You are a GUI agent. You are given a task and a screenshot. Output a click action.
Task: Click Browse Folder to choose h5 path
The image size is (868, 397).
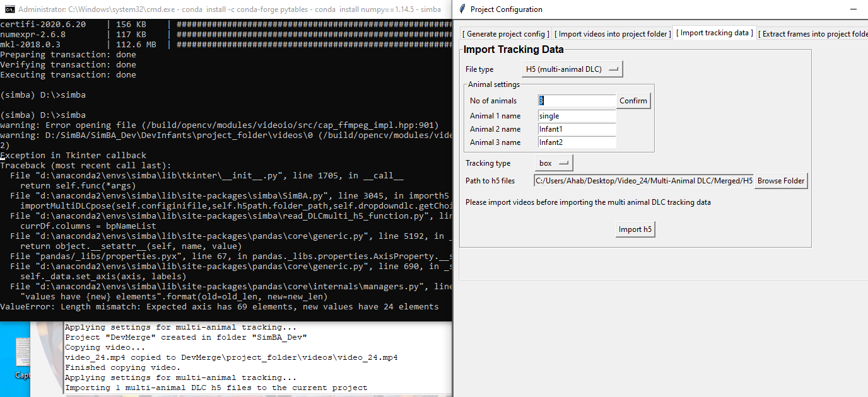pos(780,180)
